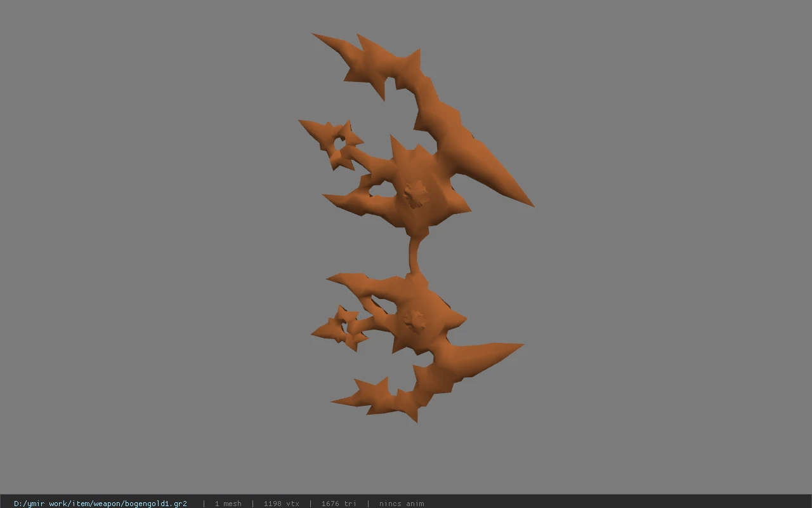This screenshot has height=508, width=812.
Task: Click the 'nincs anim' status entry
Action: coord(402,504)
